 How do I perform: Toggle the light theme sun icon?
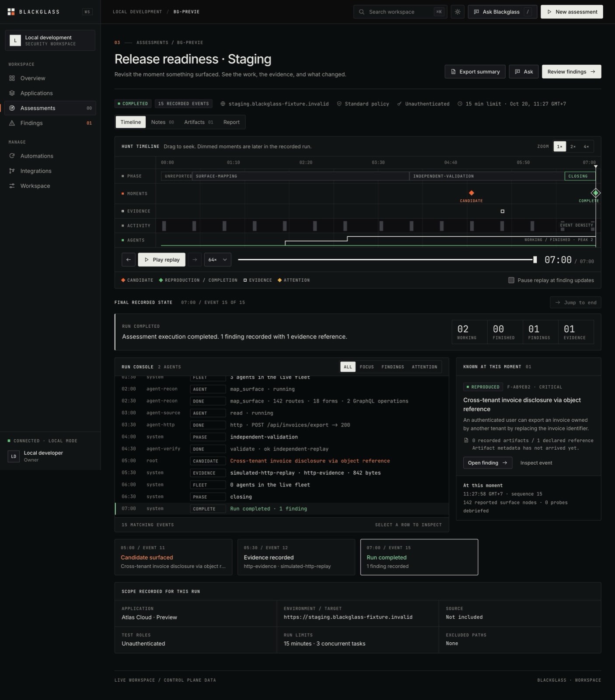tap(458, 12)
